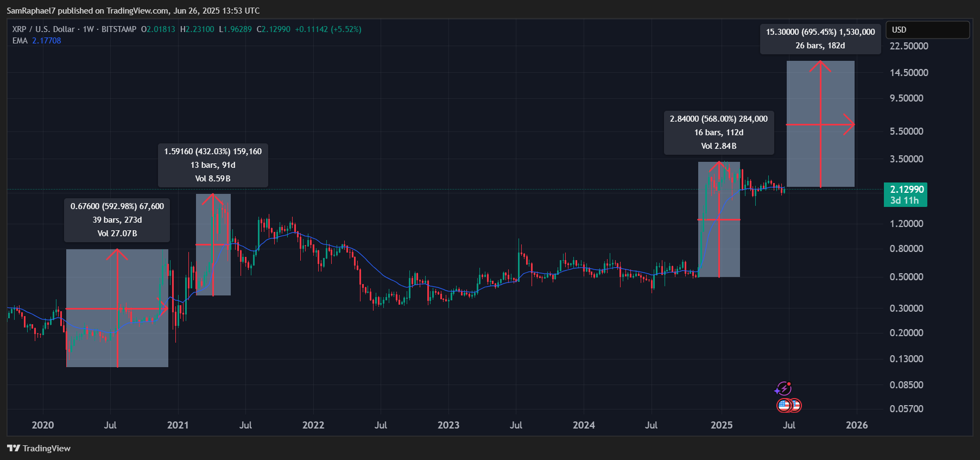Screen dimensions: 980x460
Task: Click the open value O2.01813
Action: coord(158,29)
